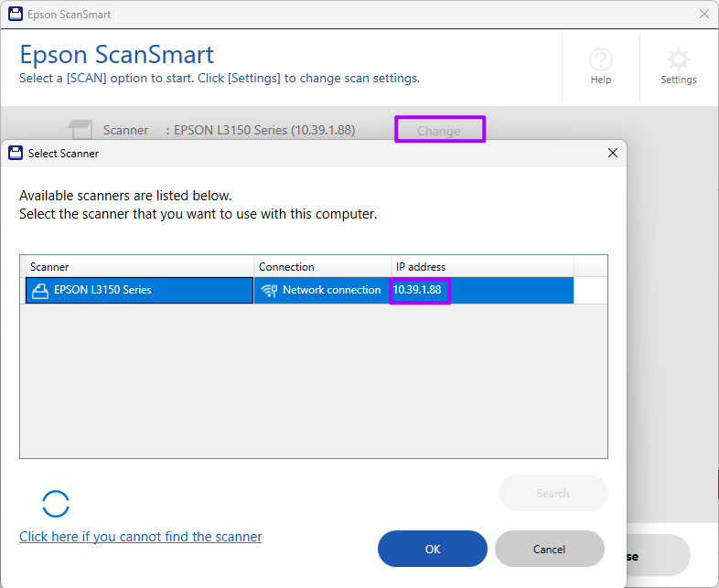Click the Select Scanner title bar icon
The width and height of the screenshot is (719, 588).
pos(16,153)
